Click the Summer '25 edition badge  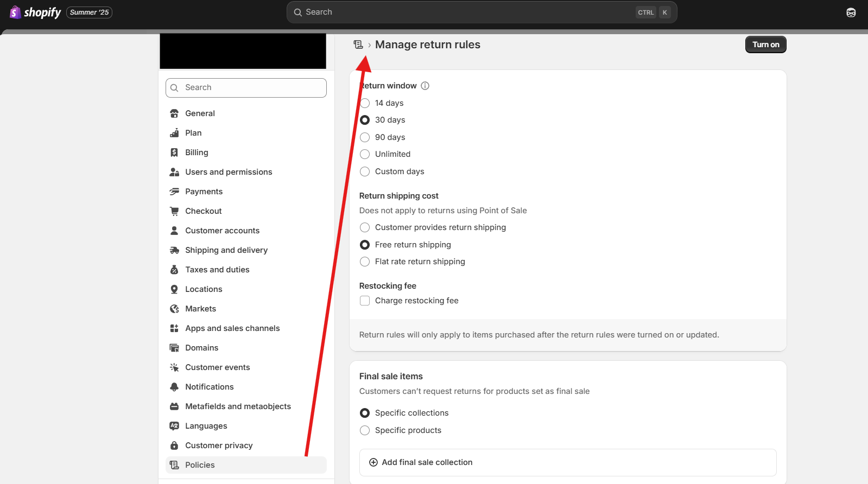click(x=90, y=12)
